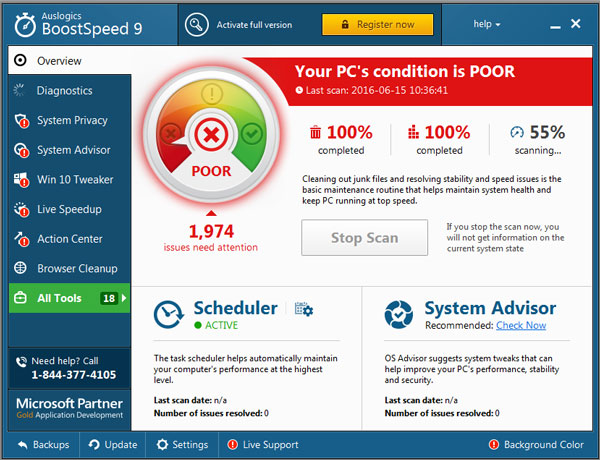Open the help dropdown menu
Viewport: 600px width, 460px height.
tap(487, 24)
